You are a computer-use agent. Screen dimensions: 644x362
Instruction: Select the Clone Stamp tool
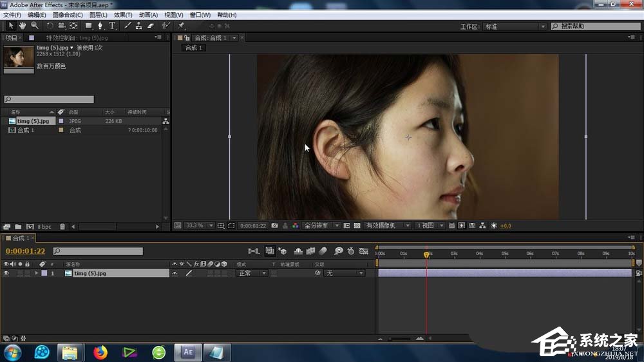(x=138, y=26)
